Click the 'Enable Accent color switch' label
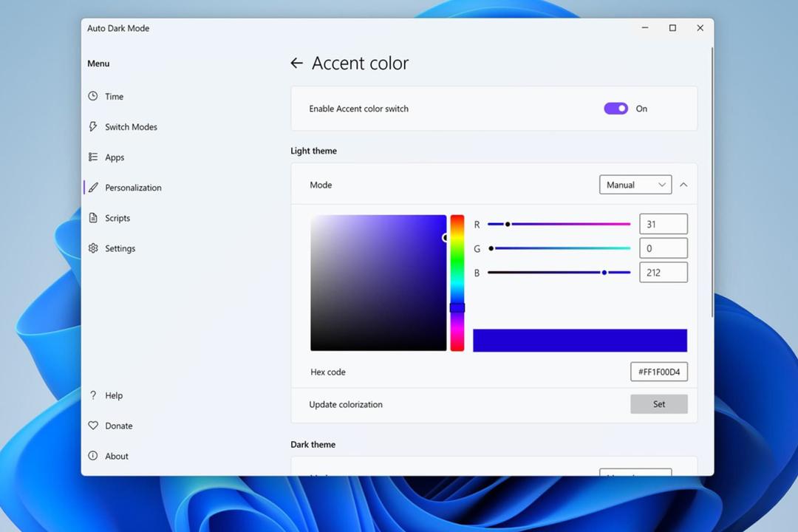798x532 pixels. [x=359, y=109]
